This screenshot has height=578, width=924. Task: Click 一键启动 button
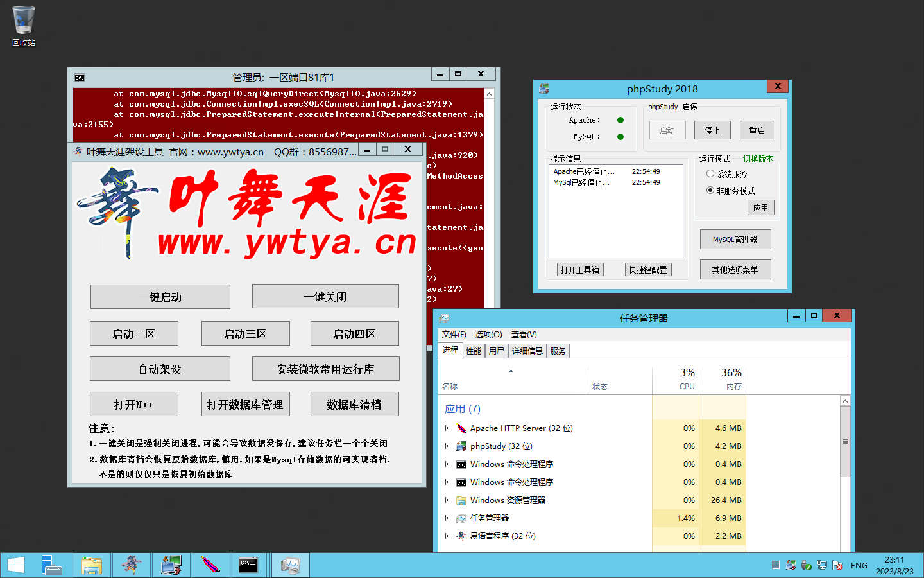point(160,297)
